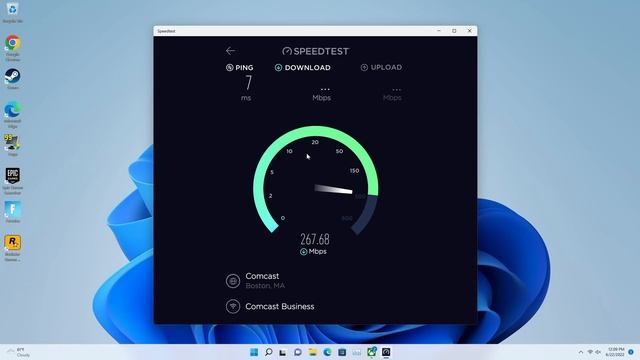Open the volume speaker tray icon

pyautogui.click(x=598, y=352)
